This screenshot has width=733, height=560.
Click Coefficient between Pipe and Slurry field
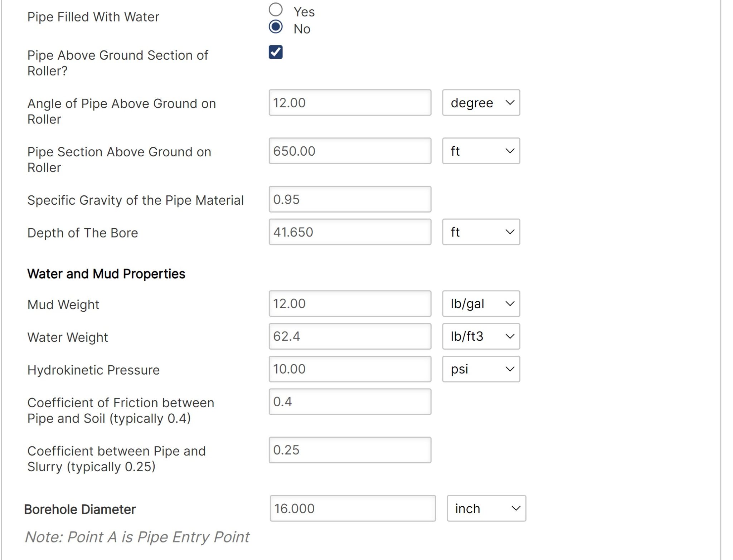pos(350,450)
